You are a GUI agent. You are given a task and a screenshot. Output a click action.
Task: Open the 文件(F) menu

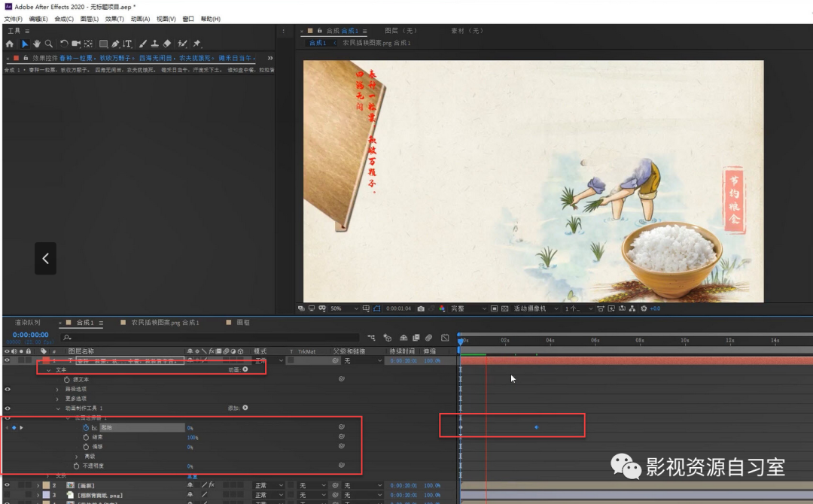click(13, 19)
